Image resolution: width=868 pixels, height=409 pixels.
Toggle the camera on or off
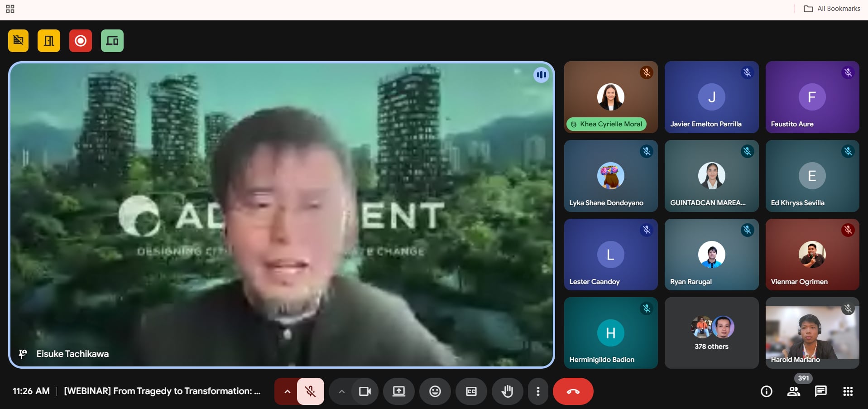(364, 391)
